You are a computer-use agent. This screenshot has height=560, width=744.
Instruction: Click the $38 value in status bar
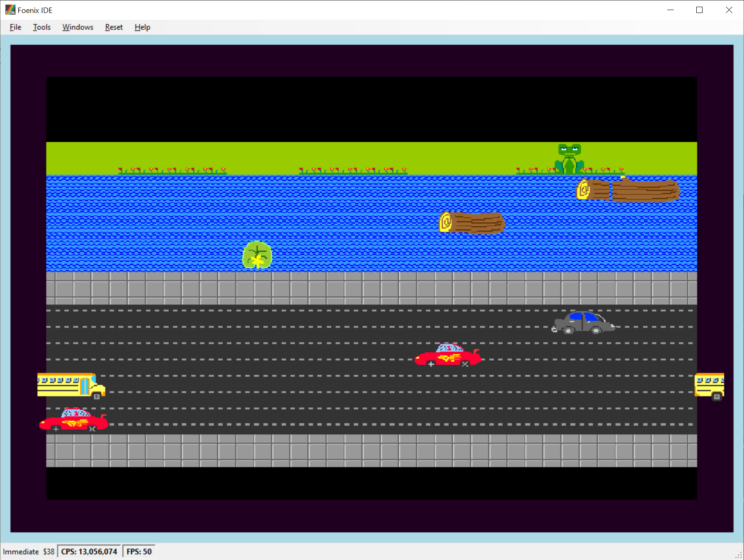tap(49, 552)
